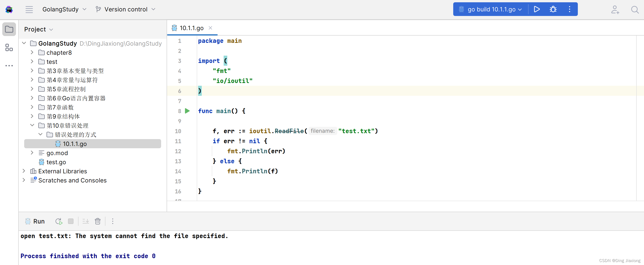Open the Version control menu
The height and width of the screenshot is (265, 644).
point(126,9)
